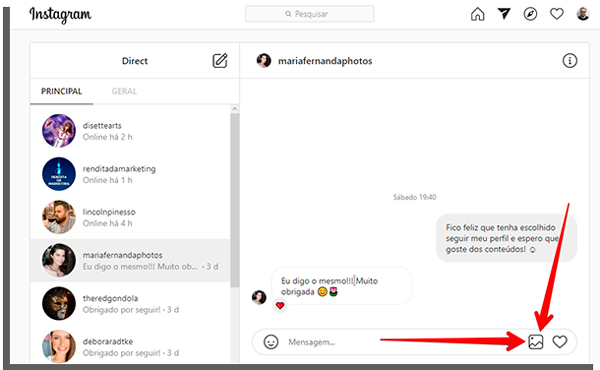This screenshot has height=370, width=600.
Task: Click scrollbar up arrow in conversation list
Action: 235,109
